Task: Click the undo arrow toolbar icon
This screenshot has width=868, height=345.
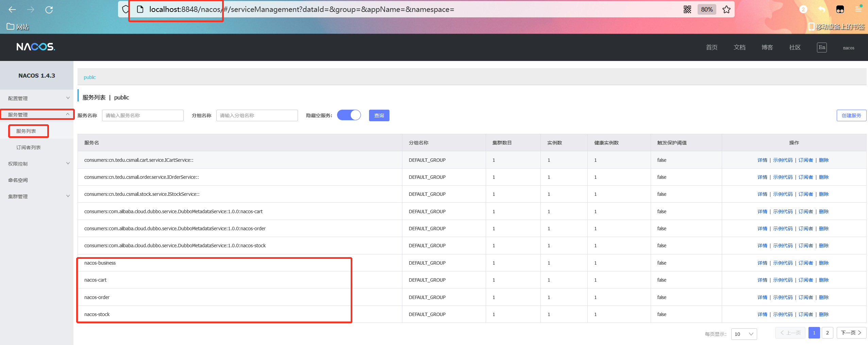Action: (x=822, y=9)
